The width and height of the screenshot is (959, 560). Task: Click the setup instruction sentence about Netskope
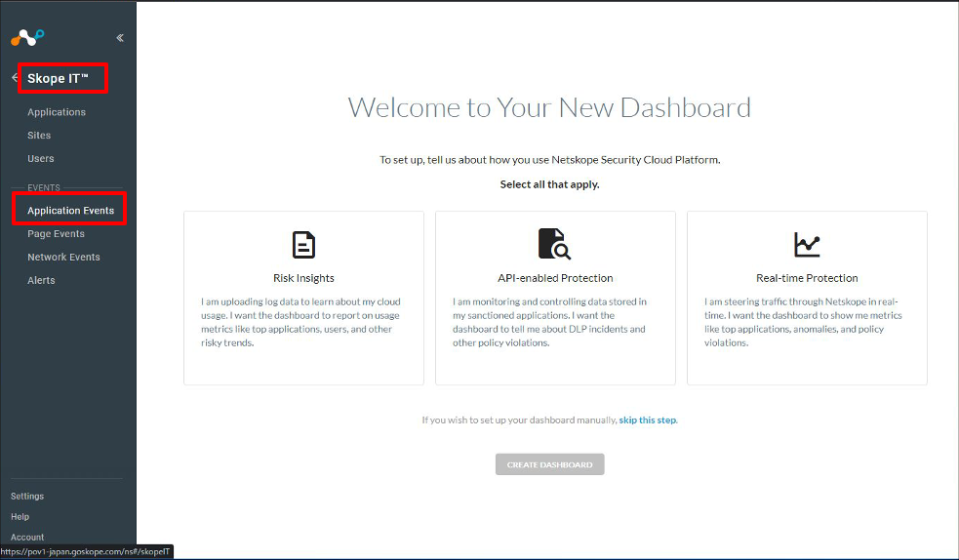(549, 160)
